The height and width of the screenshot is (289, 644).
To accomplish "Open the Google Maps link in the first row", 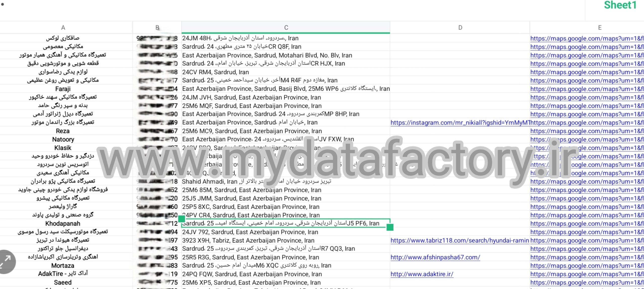I will pyautogui.click(x=587, y=38).
